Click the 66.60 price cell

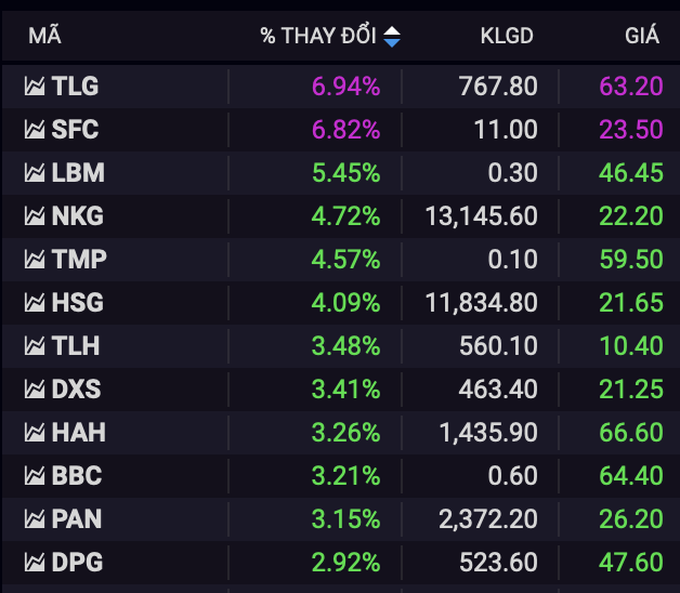click(x=631, y=432)
